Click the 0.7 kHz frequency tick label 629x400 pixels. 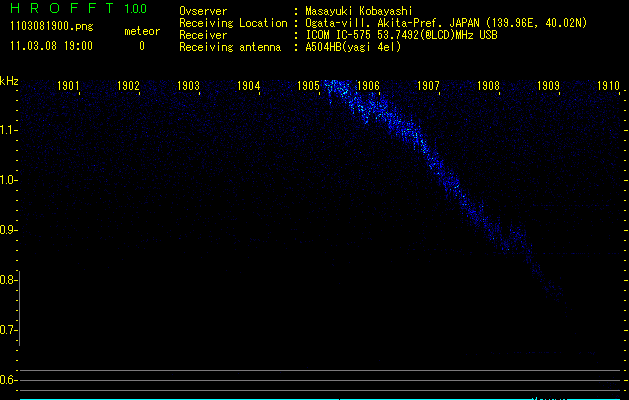point(8,330)
